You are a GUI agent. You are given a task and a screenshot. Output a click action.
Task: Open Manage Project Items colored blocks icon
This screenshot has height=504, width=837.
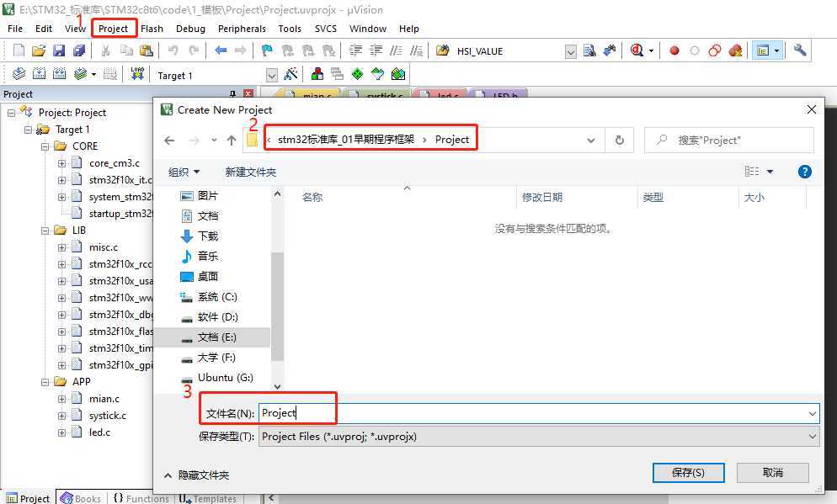[x=317, y=74]
